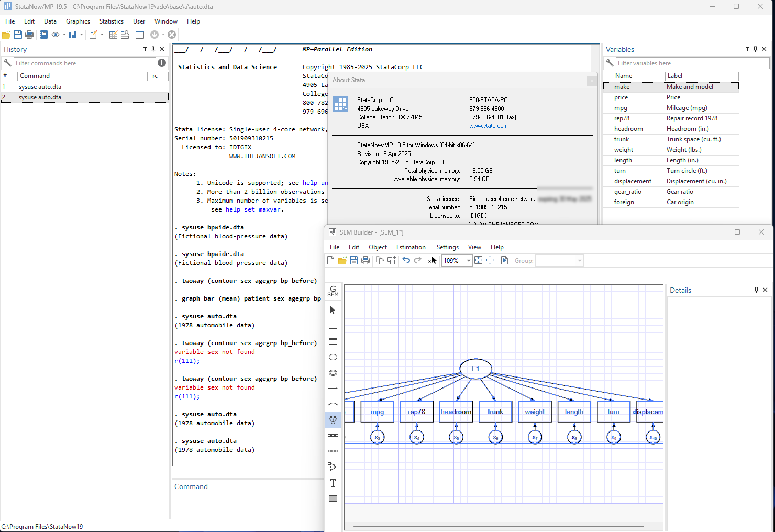Select the Add Covariance curve tool
The image size is (775, 532).
click(333, 404)
